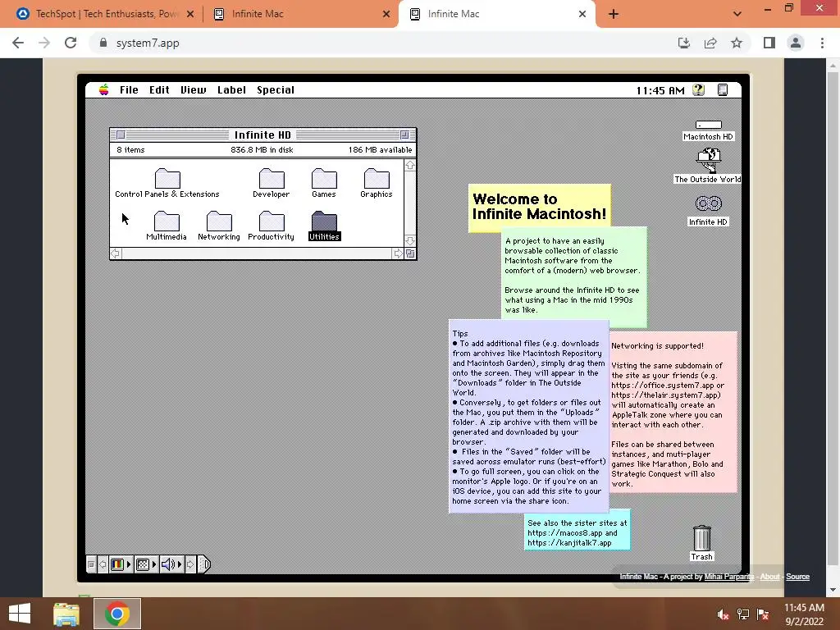The height and width of the screenshot is (630, 840).
Task: Click the pink Networking is supported note
Action: click(x=673, y=413)
